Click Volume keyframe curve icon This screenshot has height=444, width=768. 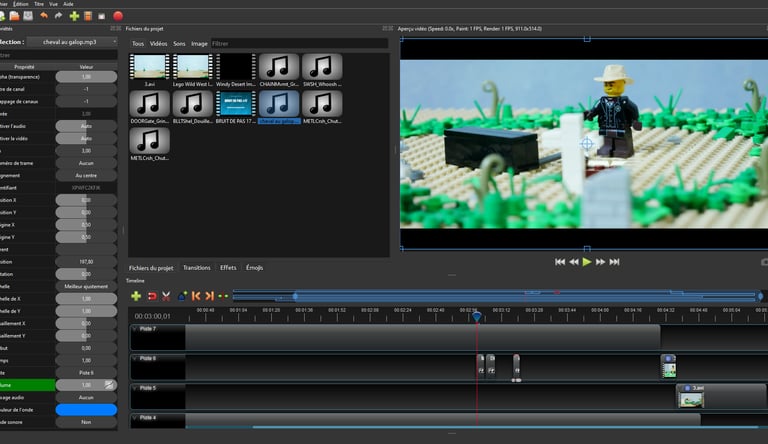[109, 385]
